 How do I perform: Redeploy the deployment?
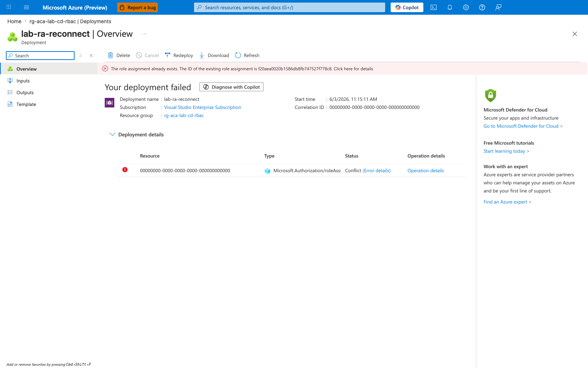tap(179, 55)
